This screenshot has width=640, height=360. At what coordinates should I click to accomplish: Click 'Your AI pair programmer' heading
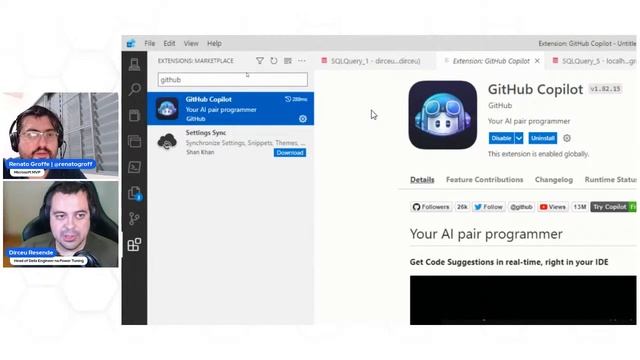coord(486,234)
